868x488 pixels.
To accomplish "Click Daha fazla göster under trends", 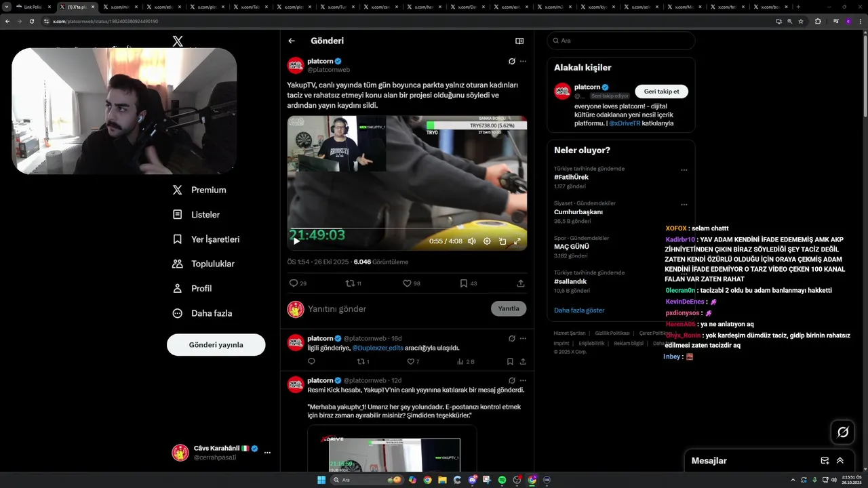I will click(579, 310).
